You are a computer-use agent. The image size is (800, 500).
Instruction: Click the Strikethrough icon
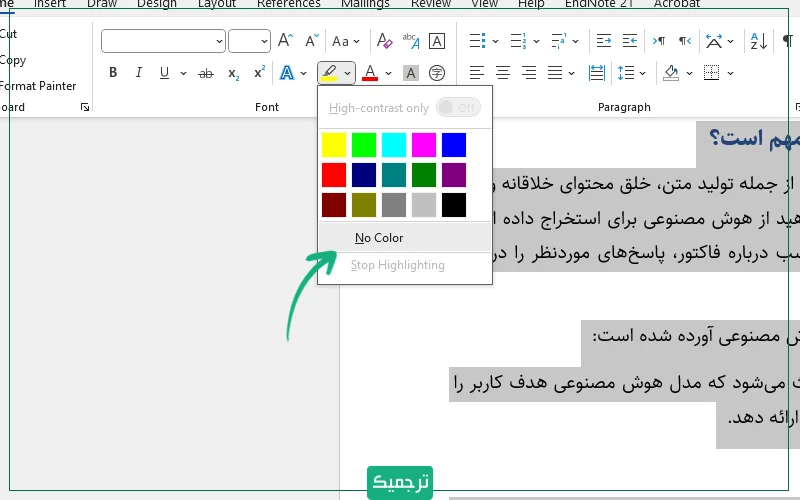(x=206, y=73)
